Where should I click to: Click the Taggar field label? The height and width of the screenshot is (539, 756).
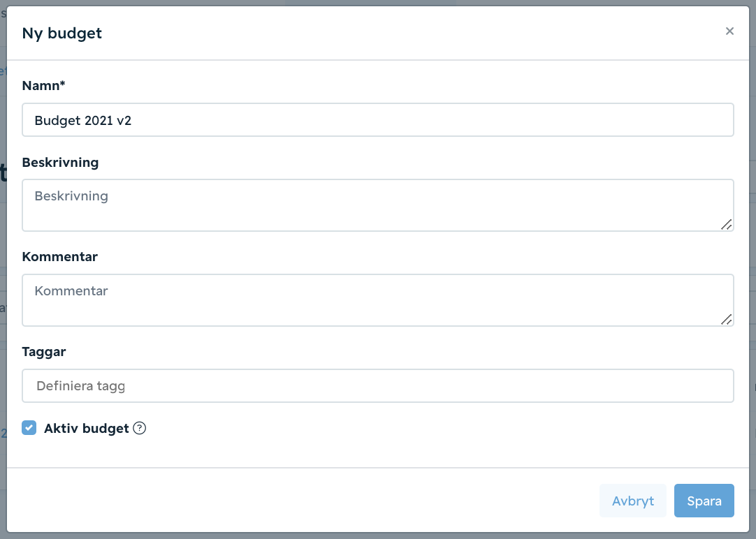[x=44, y=352]
